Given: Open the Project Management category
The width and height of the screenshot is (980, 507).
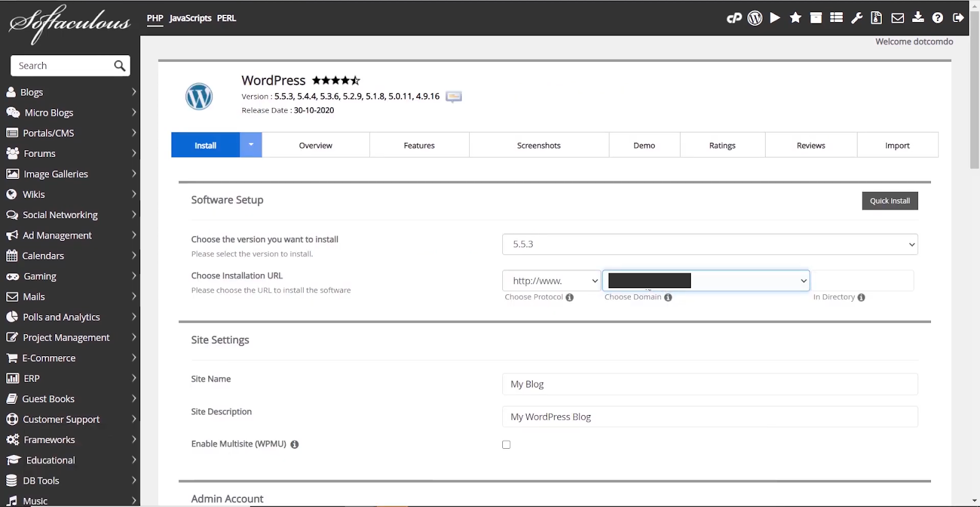Looking at the screenshot, I should click(x=66, y=338).
